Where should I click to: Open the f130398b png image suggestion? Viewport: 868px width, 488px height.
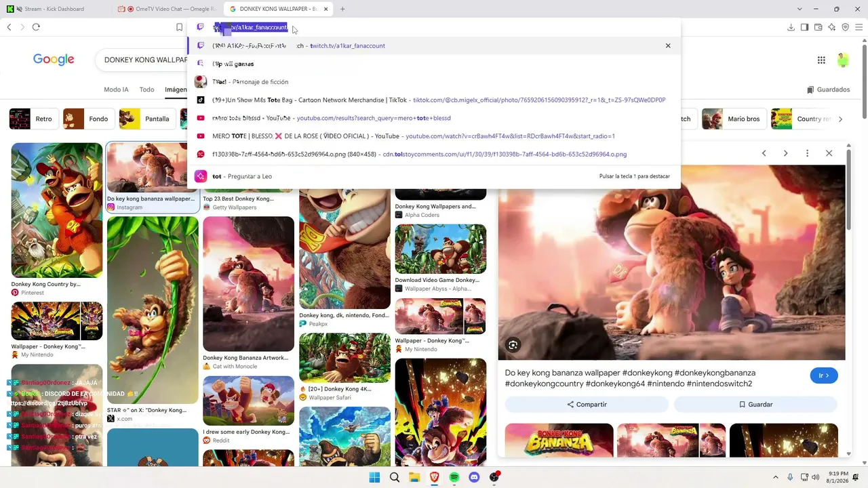click(x=434, y=155)
